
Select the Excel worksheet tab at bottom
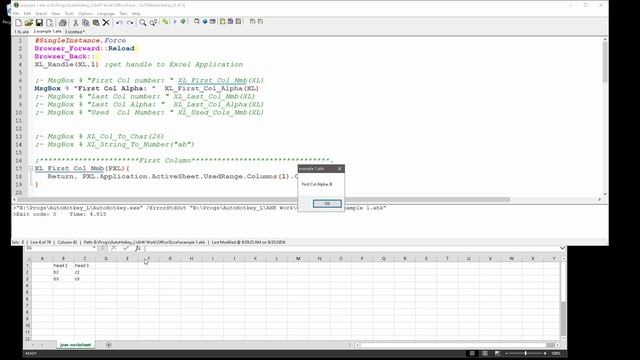pos(76,345)
